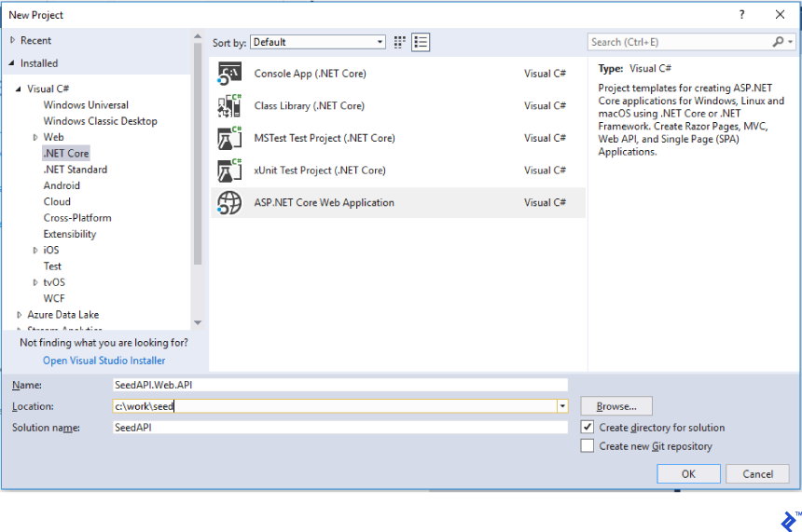Select the Test category
Viewport: 802px width, 532px height.
point(52,266)
